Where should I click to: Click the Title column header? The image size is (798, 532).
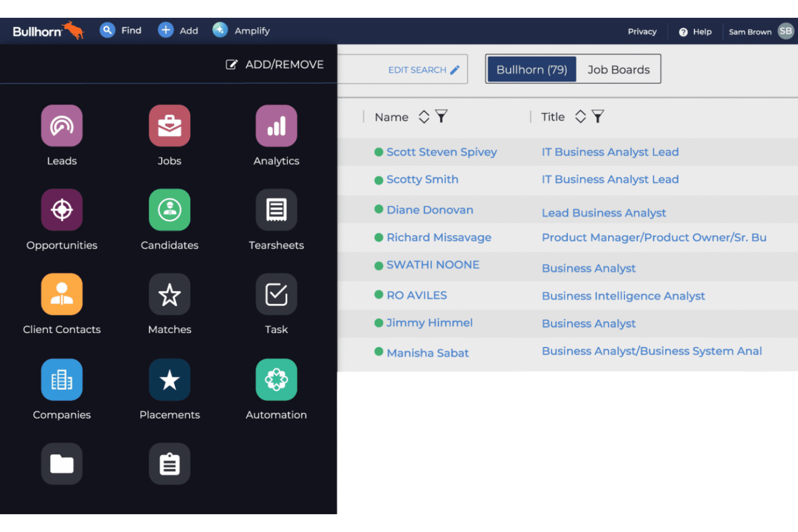coord(553,117)
